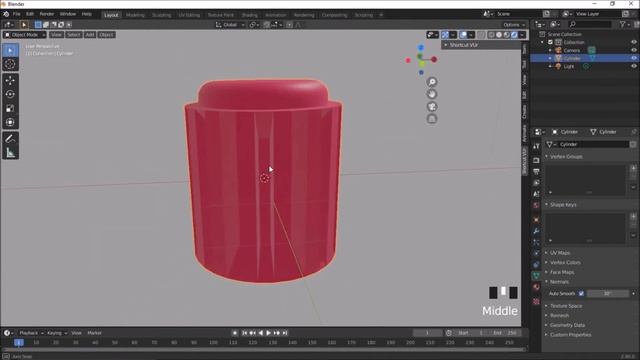640x360 pixels.
Task: Open the Tool properties tab icon
Action: point(536,146)
